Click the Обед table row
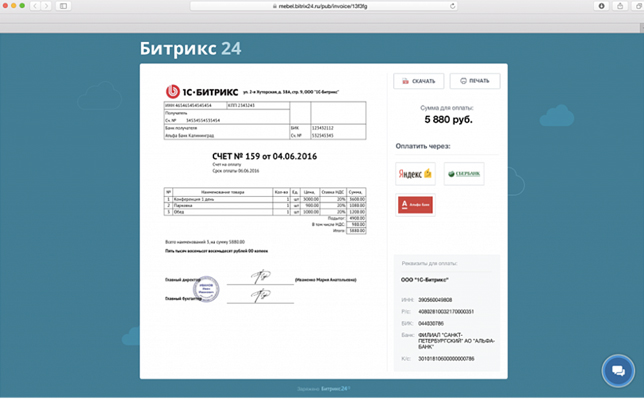The width and height of the screenshot is (644, 400). point(265,212)
